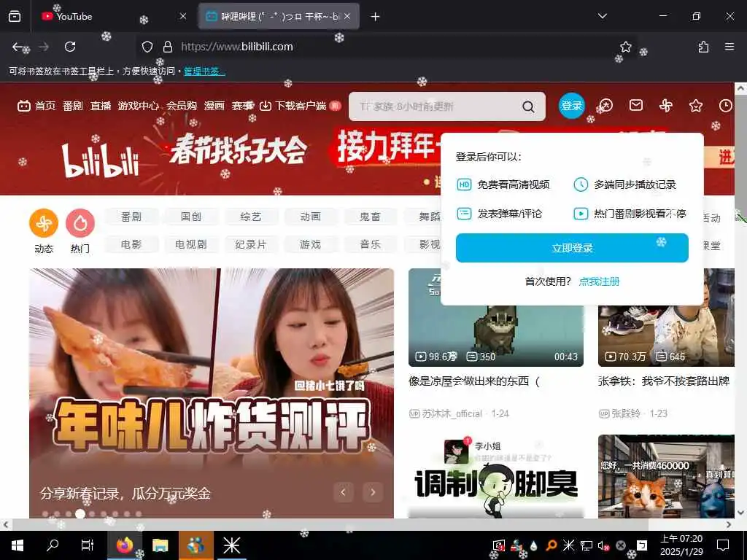This screenshot has width=747, height=560.
Task: Open the Windows Start menu
Action: 18,545
